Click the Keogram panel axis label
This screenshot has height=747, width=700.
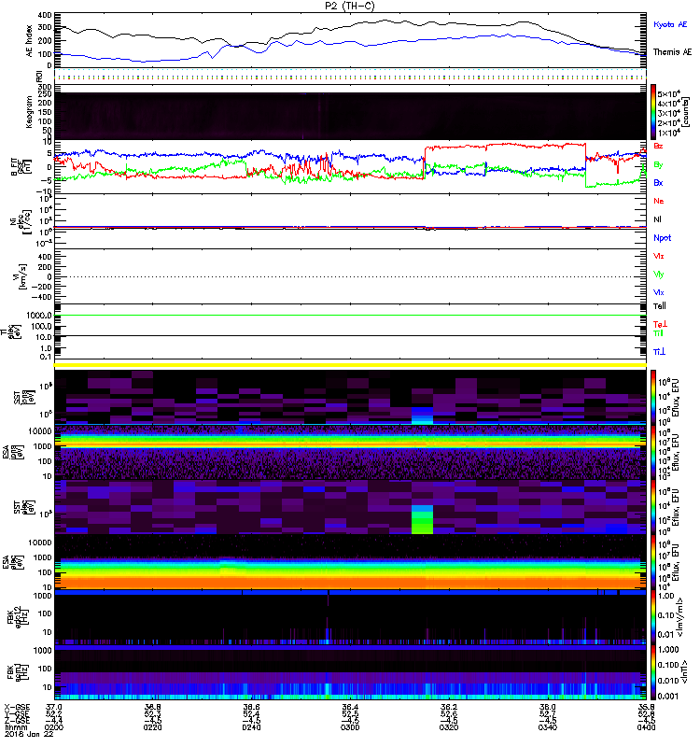tap(29, 111)
